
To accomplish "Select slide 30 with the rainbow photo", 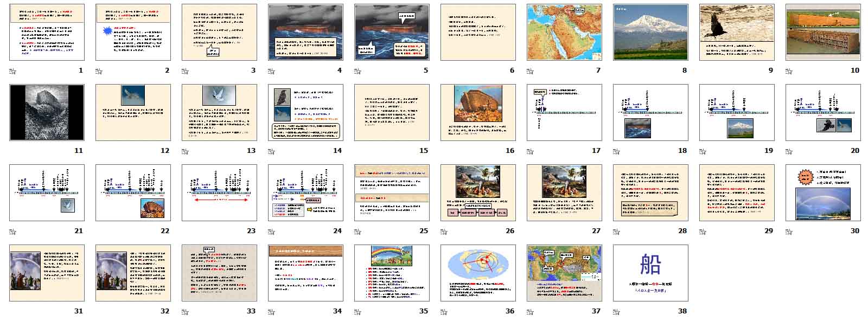I will click(x=823, y=192).
